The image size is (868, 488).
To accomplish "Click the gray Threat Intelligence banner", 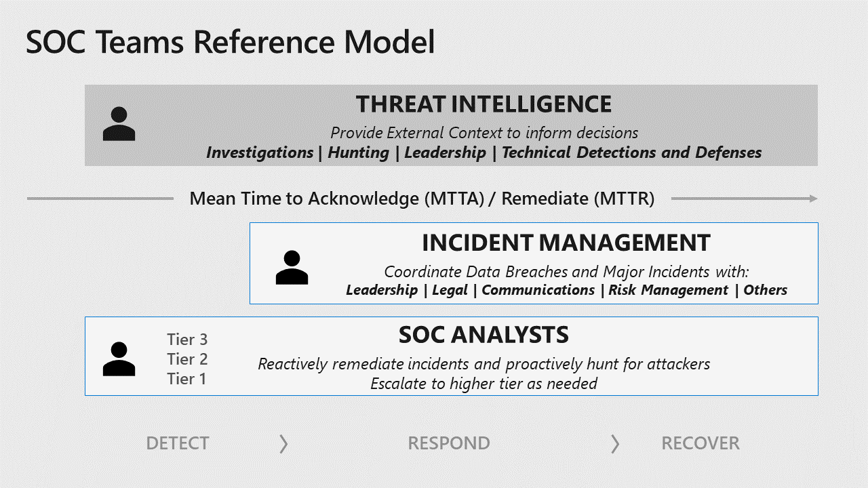I will point(451,125).
